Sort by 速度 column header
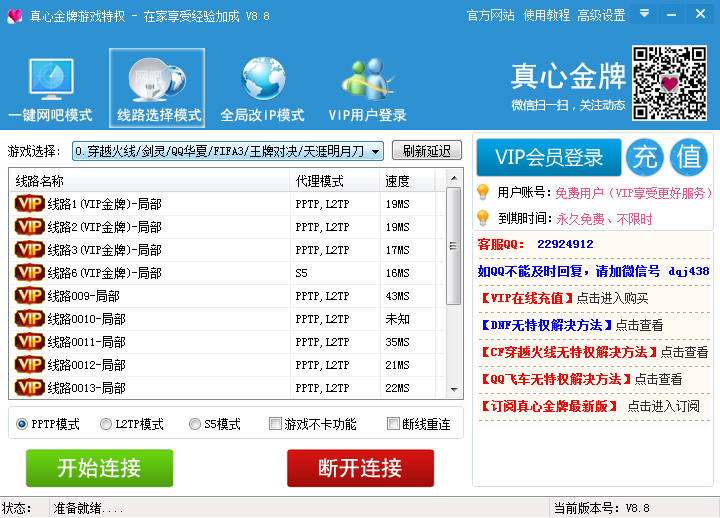The width and height of the screenshot is (720, 518). click(407, 181)
